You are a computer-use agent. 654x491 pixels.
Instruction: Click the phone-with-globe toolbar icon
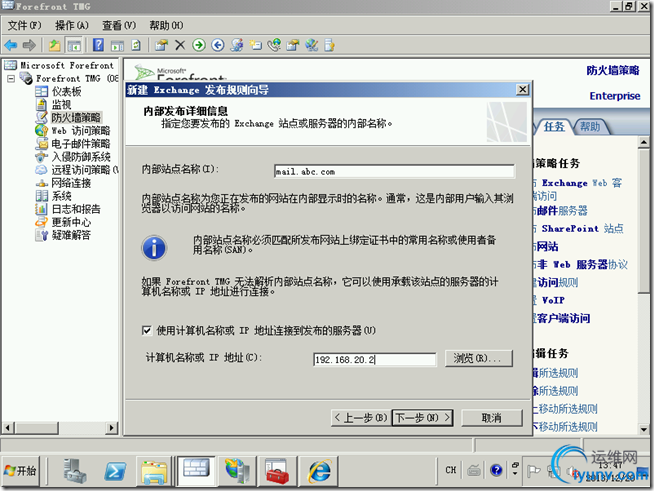click(x=274, y=45)
